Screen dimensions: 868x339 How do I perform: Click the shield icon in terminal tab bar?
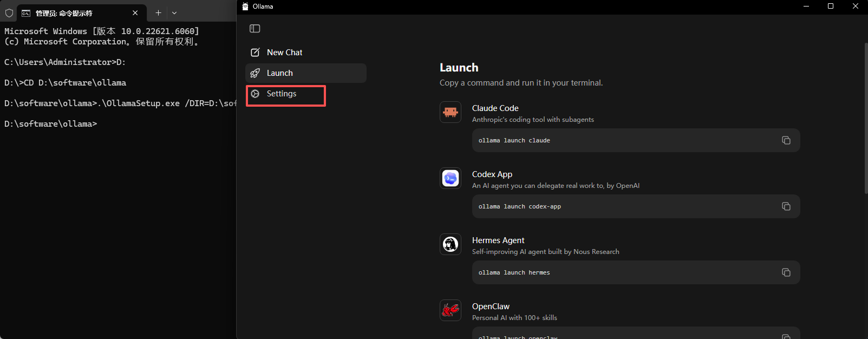[9, 13]
